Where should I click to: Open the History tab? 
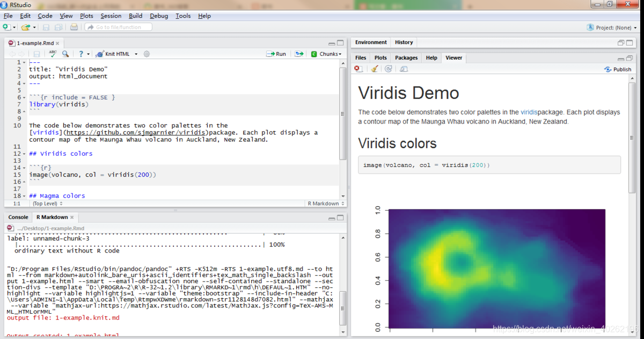pyautogui.click(x=404, y=42)
